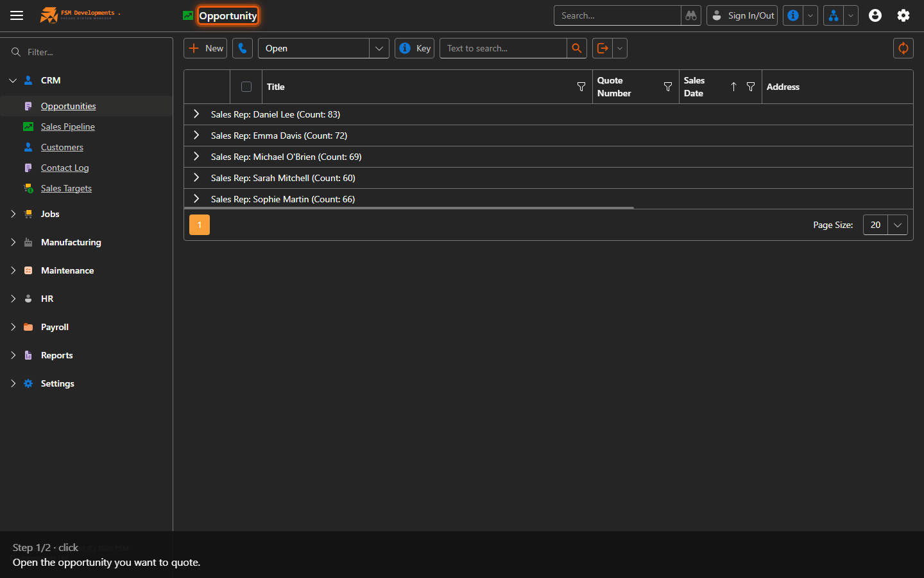Click the user account profile icon
Screen dimensions: 924x578
[875, 15]
